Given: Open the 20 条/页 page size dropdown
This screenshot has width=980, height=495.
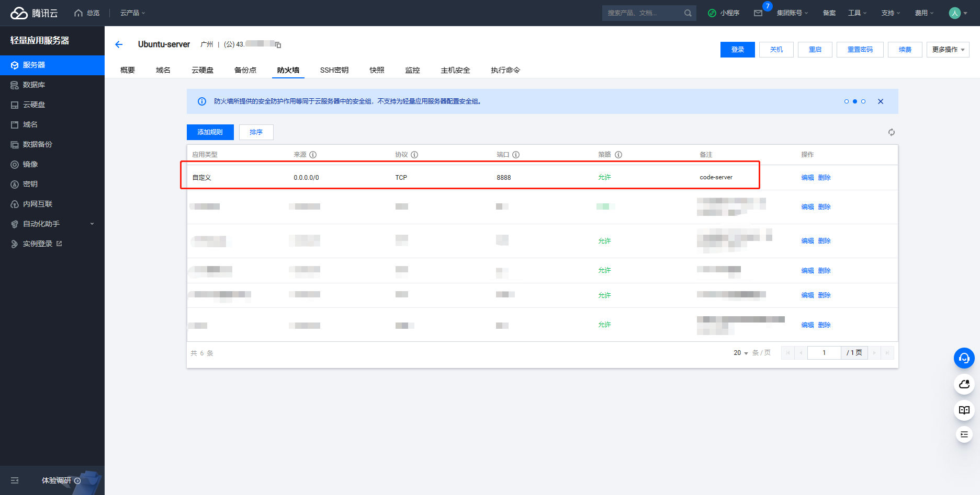Looking at the screenshot, I should click(740, 353).
